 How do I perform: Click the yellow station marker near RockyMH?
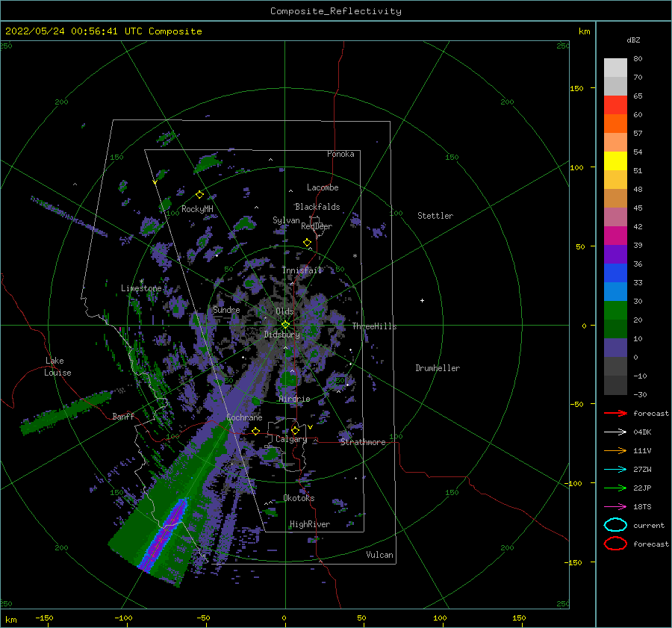pyautogui.click(x=199, y=195)
